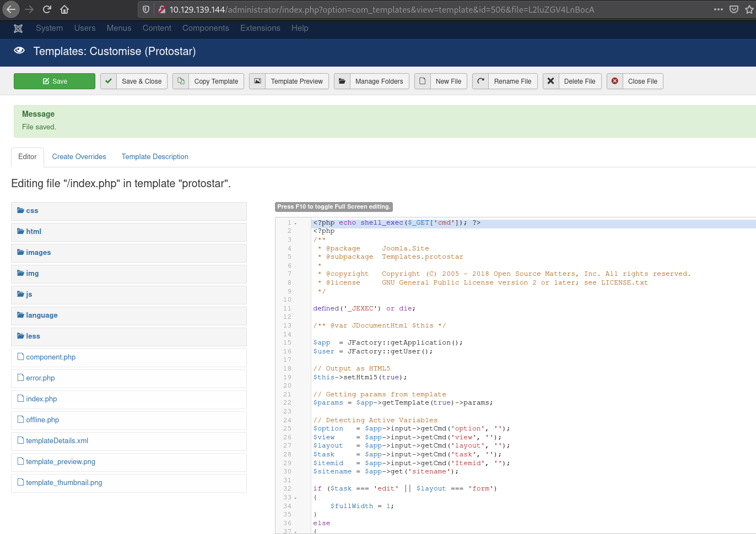Open index.php file in list

click(x=129, y=399)
